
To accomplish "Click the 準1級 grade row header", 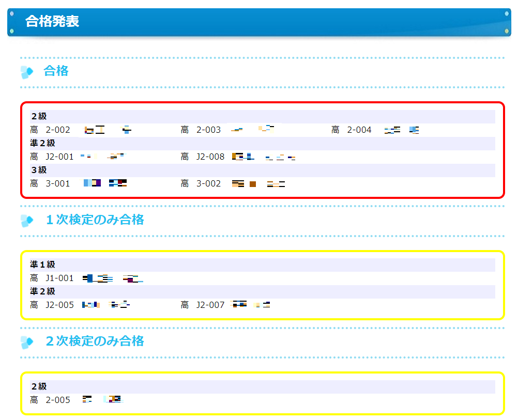I will [x=42, y=265].
